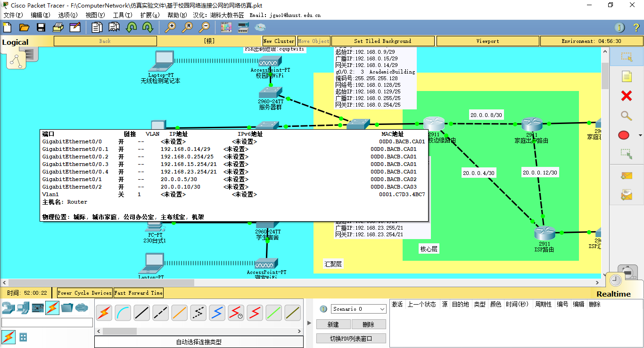The image size is (644, 348).
Task: Paste with the paste toolbar icon
Action: (114, 27)
